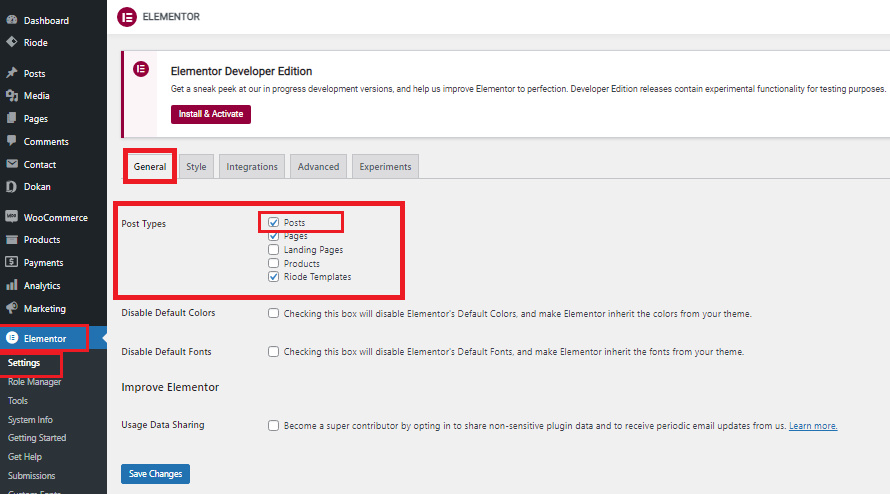The image size is (890, 494).
Task: Open Get Help submenu item
Action: [x=25, y=457]
